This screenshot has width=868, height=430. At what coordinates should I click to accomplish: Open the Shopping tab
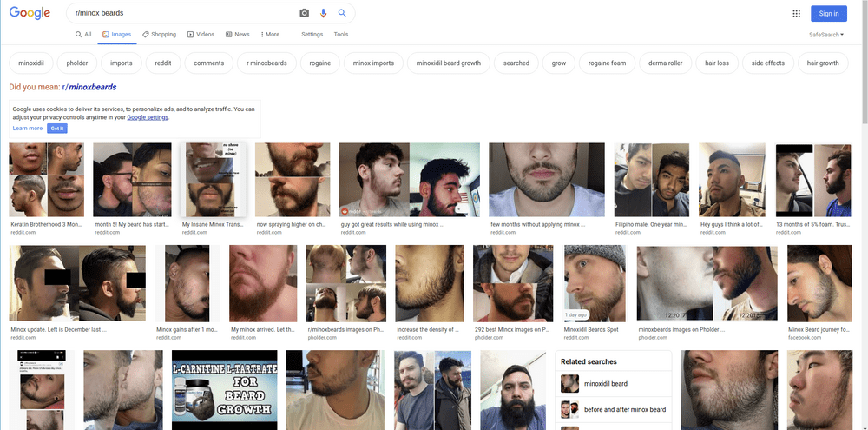click(x=160, y=35)
